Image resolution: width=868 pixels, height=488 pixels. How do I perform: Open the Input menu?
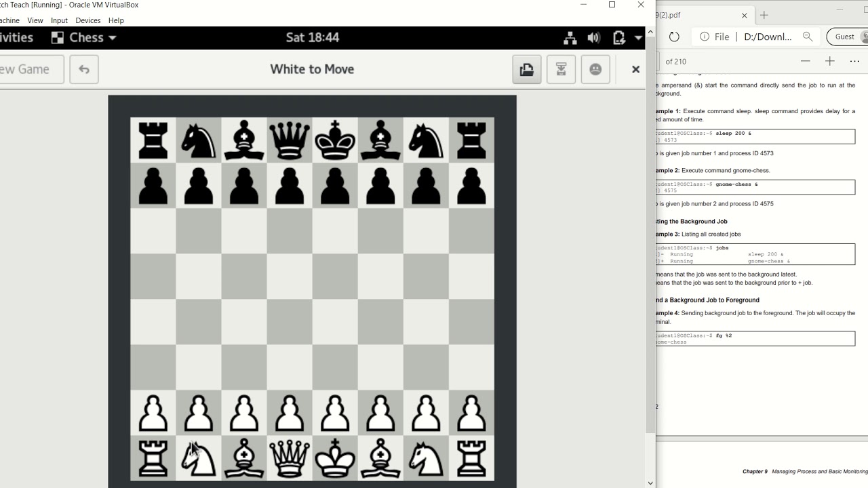(x=59, y=20)
